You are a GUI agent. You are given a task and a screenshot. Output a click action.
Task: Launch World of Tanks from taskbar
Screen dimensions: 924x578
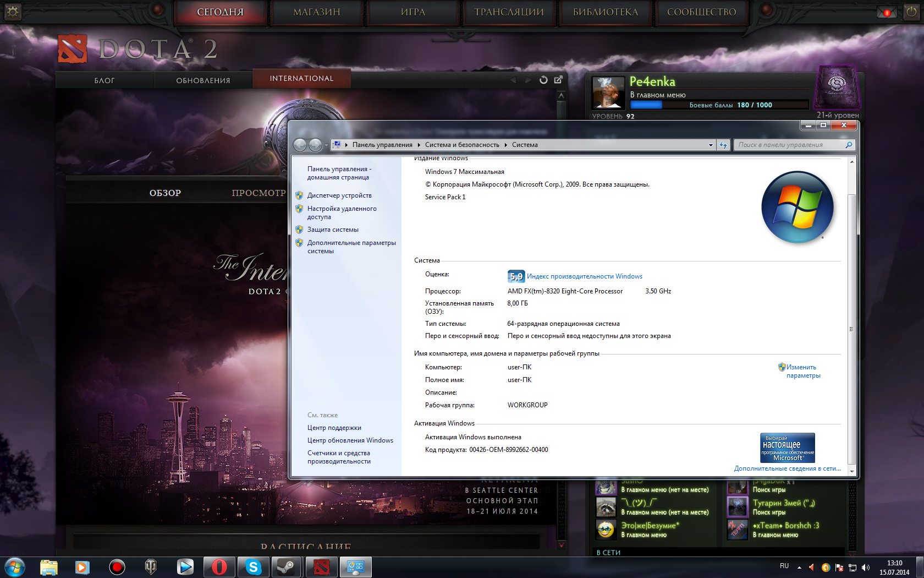point(151,566)
